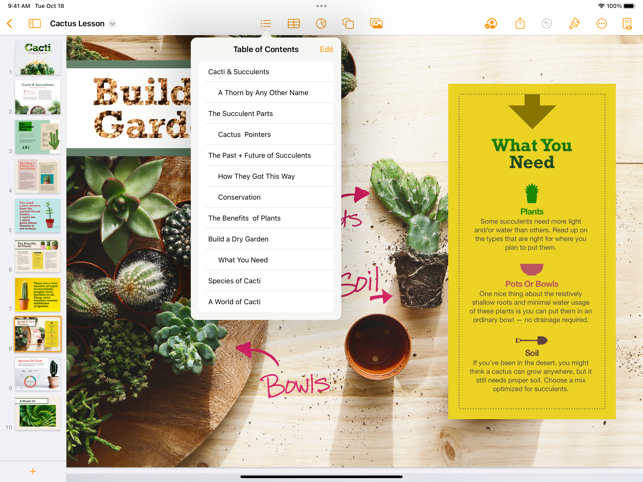Select Build a Dry Garden entry
643x482 pixels.
pos(266,239)
